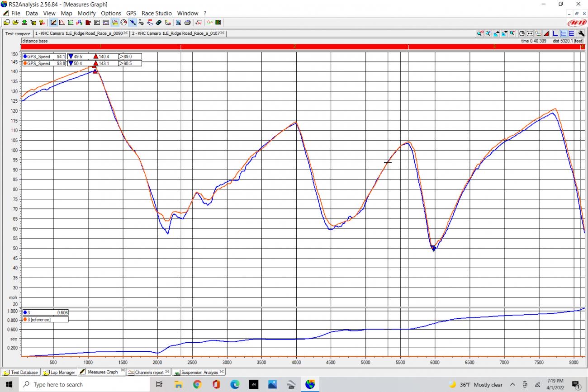Click the taskbar search box
The width and height of the screenshot is (588, 392).
tap(84, 384)
